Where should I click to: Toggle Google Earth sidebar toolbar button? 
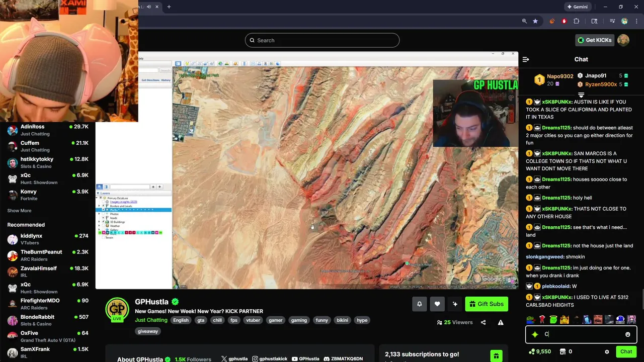click(178, 63)
